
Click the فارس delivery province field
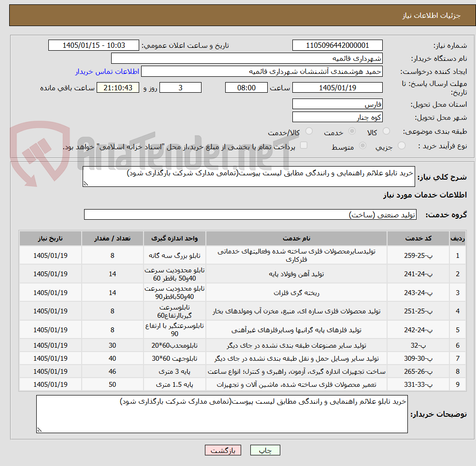click(x=337, y=104)
